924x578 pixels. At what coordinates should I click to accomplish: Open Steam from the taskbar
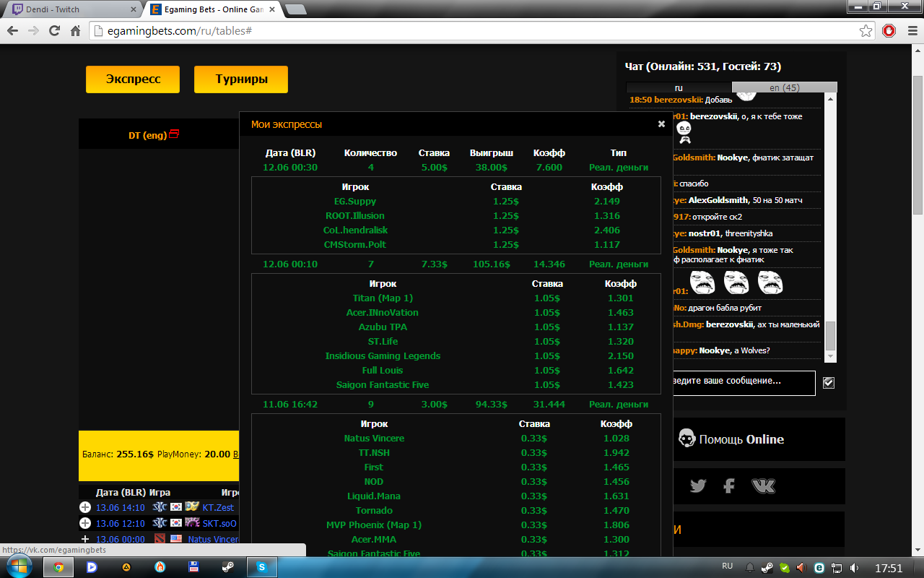point(227,567)
